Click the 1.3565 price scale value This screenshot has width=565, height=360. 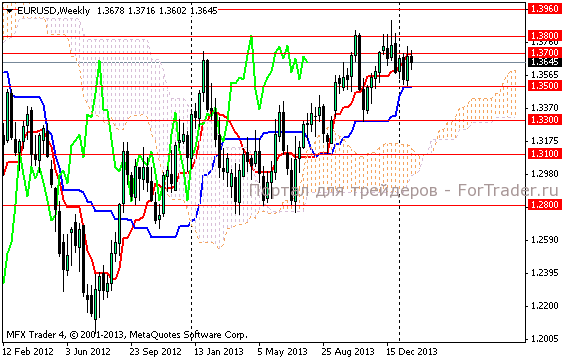tap(545, 75)
